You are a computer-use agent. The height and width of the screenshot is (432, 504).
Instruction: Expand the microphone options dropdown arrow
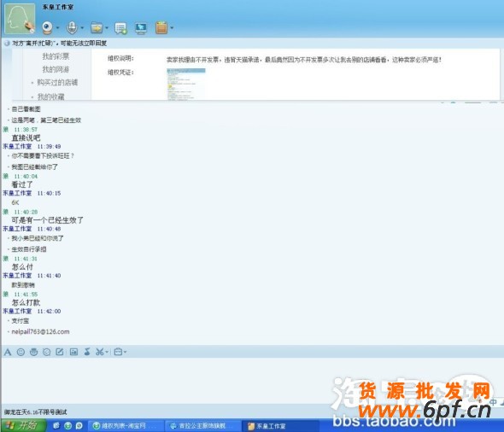coord(82,28)
